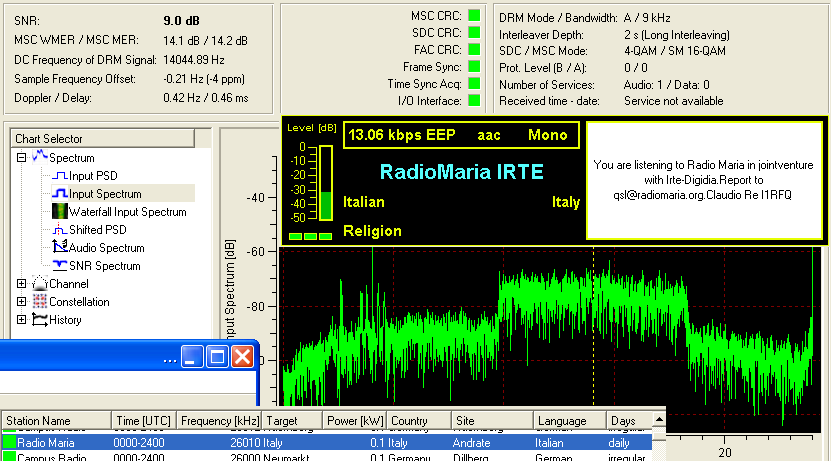The width and height of the screenshot is (831, 461).
Task: Click the Time Sync Acq indicator
Action: (x=474, y=83)
